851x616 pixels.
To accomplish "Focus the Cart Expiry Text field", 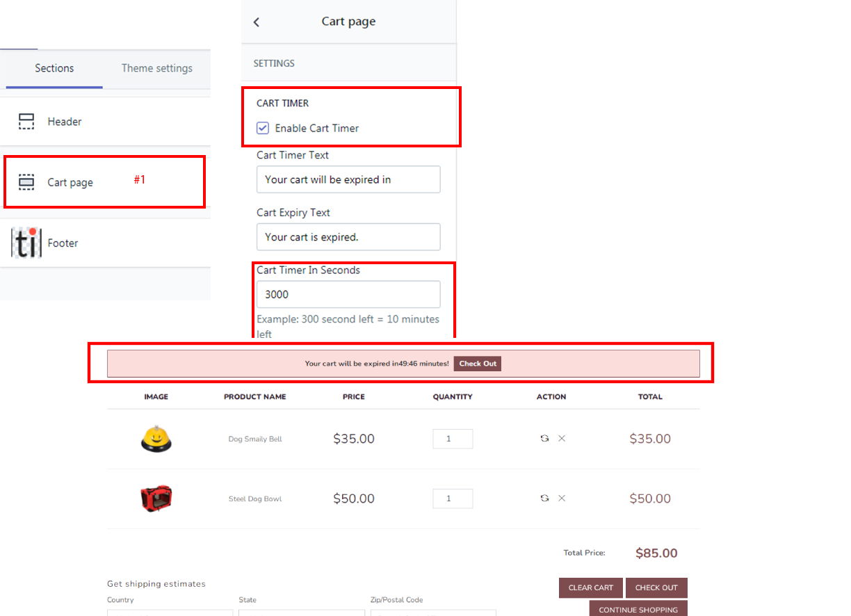I will point(348,237).
